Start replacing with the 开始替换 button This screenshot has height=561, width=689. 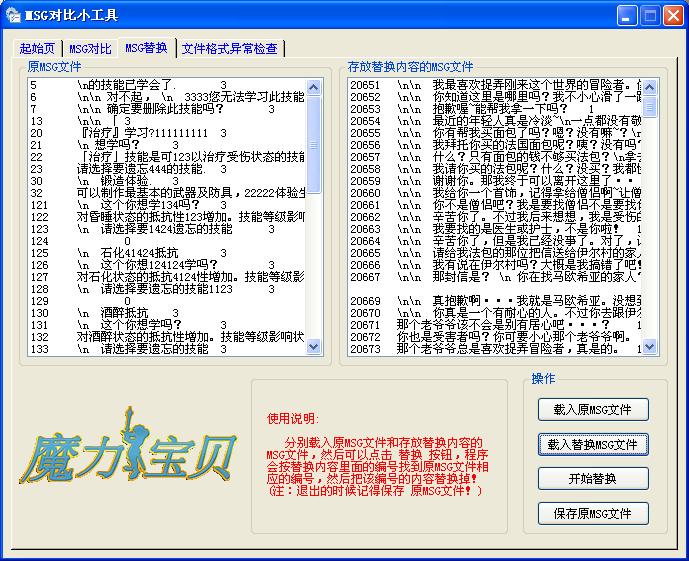[593, 478]
